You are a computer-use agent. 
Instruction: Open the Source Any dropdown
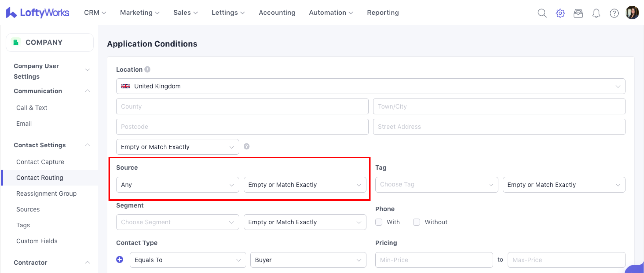(178, 185)
